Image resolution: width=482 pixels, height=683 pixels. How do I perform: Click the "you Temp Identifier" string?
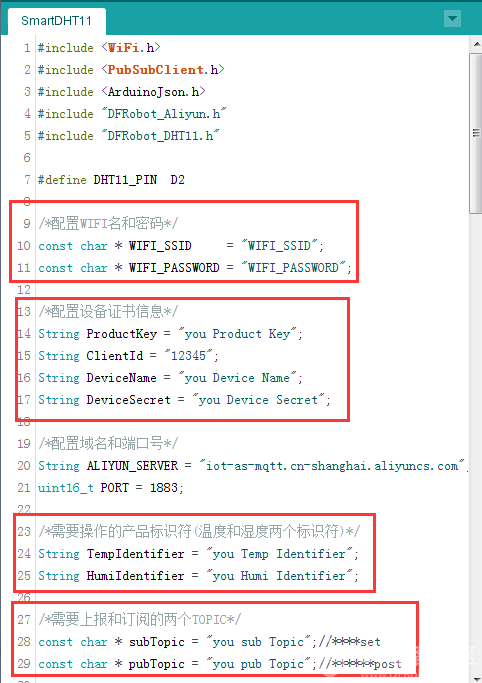coord(280,554)
